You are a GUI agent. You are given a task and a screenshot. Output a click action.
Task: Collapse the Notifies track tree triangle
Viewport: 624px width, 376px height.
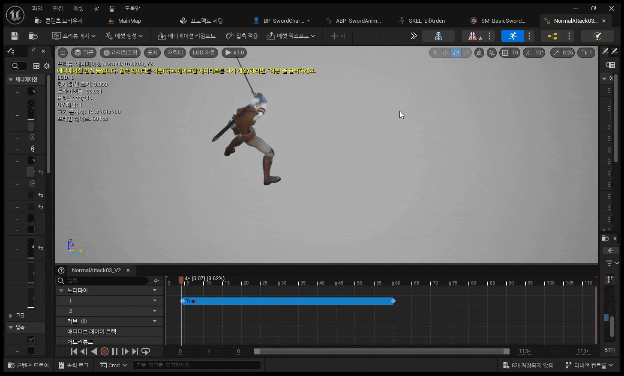61,290
